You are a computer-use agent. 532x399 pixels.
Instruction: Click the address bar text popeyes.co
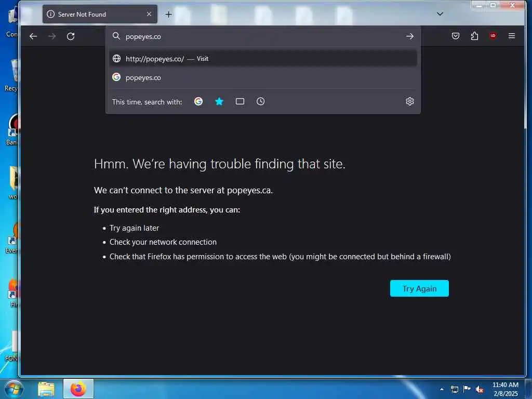pos(143,37)
